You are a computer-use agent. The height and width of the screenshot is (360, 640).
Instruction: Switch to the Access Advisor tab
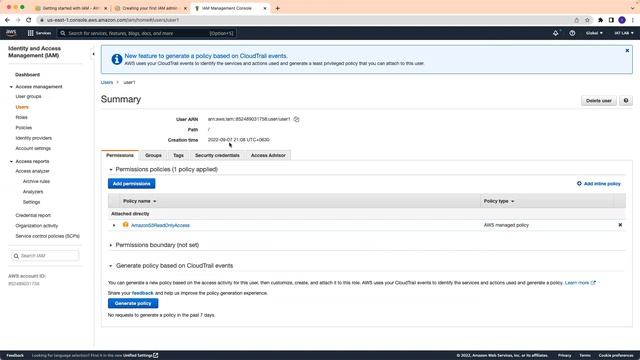click(x=268, y=155)
